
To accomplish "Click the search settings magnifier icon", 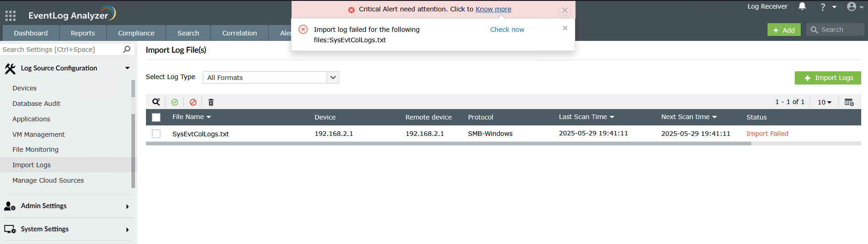I will (x=127, y=49).
